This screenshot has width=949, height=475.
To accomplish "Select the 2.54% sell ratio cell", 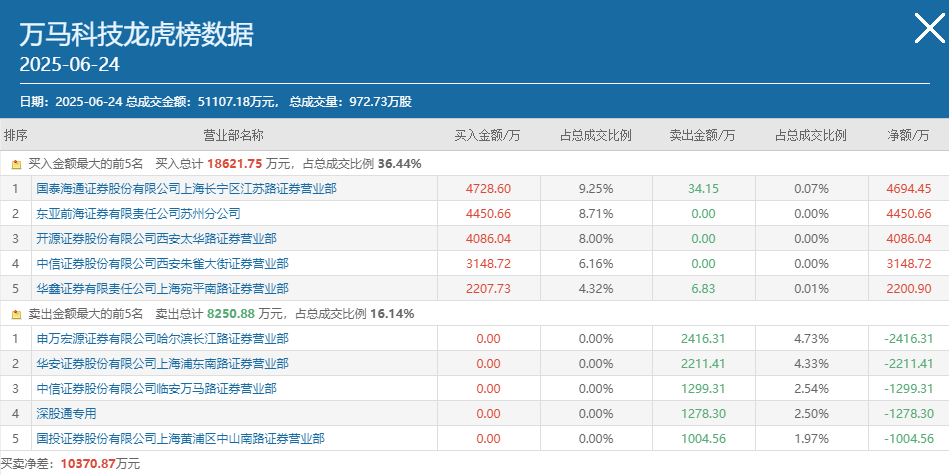I will click(x=812, y=388).
